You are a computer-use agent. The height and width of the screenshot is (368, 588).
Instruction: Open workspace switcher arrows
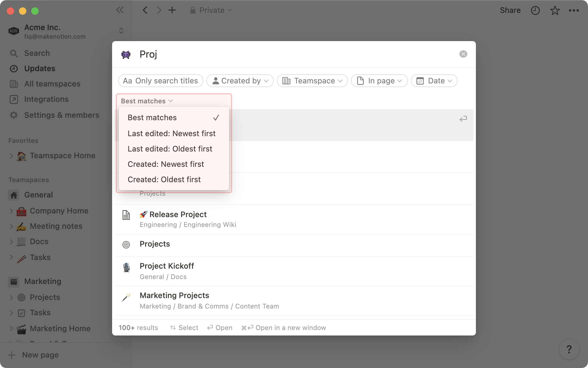click(x=121, y=31)
